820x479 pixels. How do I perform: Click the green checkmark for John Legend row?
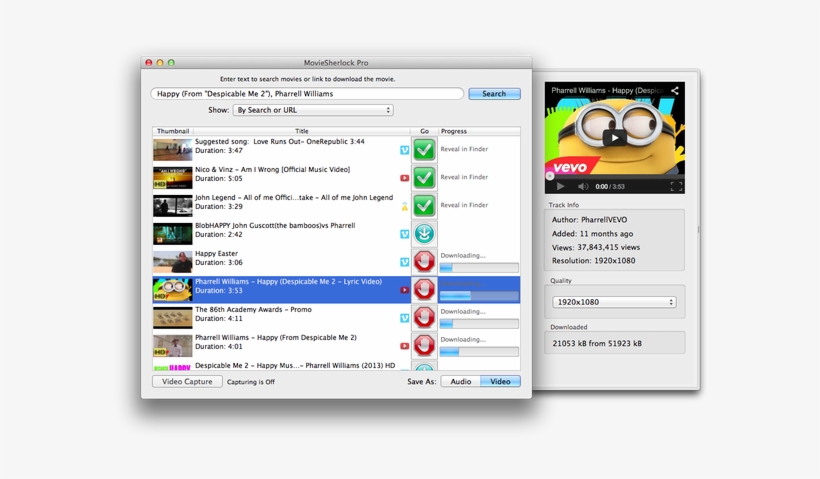(x=424, y=206)
